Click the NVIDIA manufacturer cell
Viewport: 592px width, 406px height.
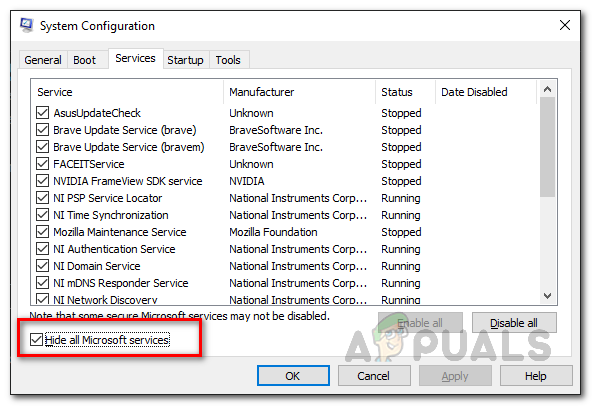[x=247, y=181]
